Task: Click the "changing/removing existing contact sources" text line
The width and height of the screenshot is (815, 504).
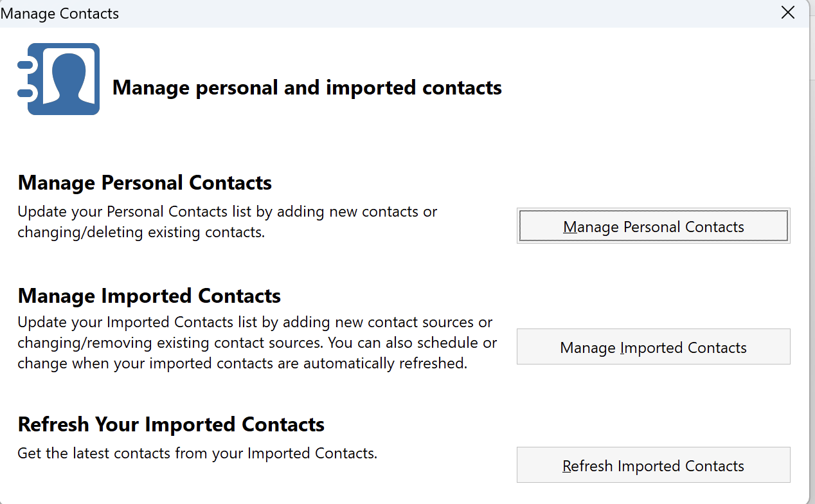Action: (257, 343)
